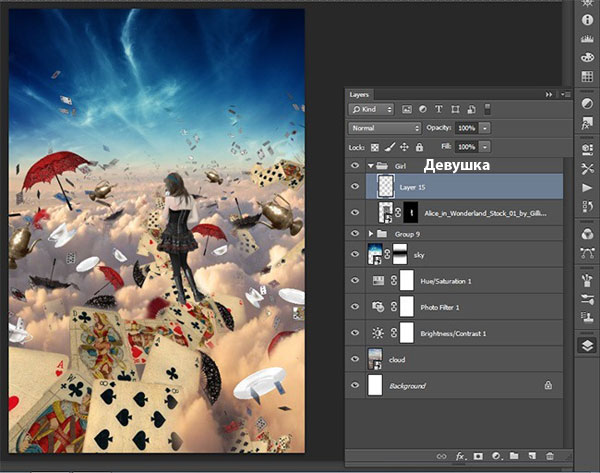The image size is (600, 473).
Task: Hide Layer 15 visibility eye
Action: pyautogui.click(x=355, y=186)
